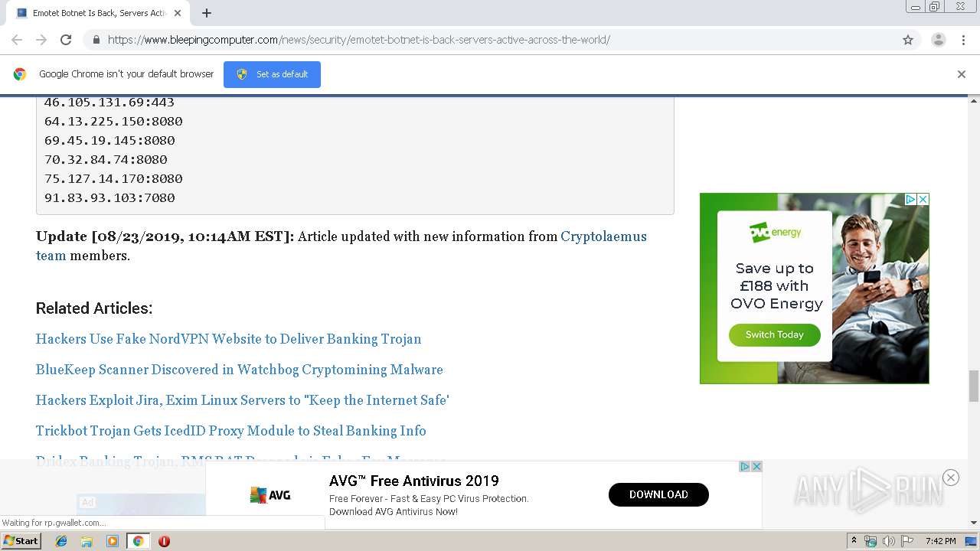Switch to Chrome taskbar button
This screenshot has height=551, width=980.
tap(138, 541)
